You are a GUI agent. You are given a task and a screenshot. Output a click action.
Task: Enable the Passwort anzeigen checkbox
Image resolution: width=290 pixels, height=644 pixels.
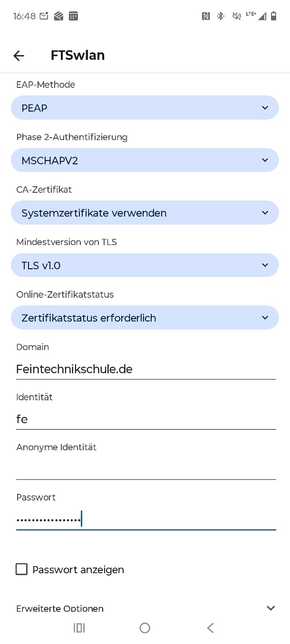pos(22,569)
